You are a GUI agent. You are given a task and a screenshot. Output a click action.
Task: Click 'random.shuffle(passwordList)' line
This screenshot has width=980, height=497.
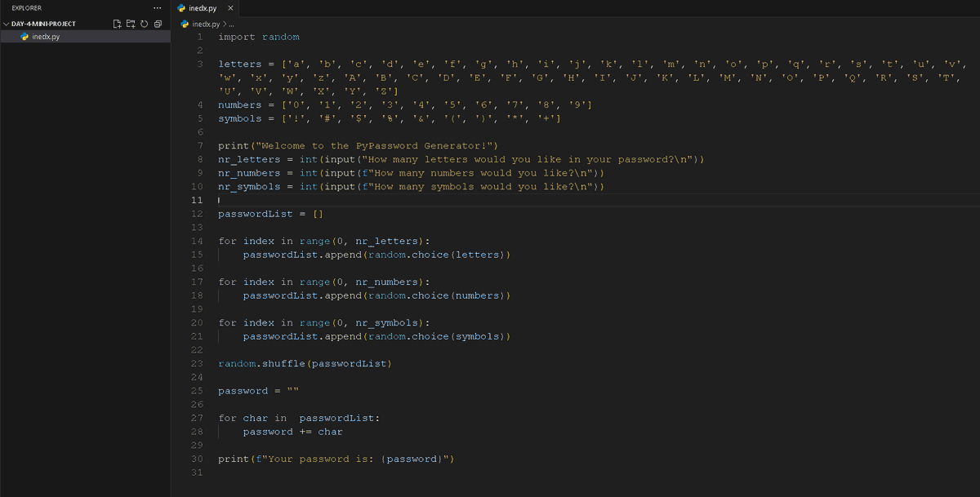pos(305,363)
